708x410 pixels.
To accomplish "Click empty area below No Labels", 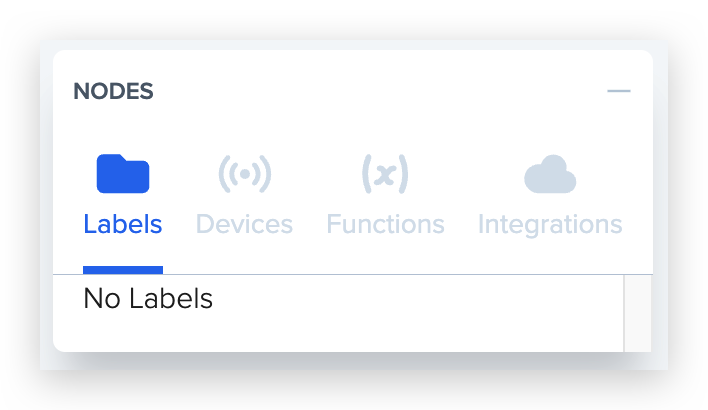I will click(x=339, y=332).
